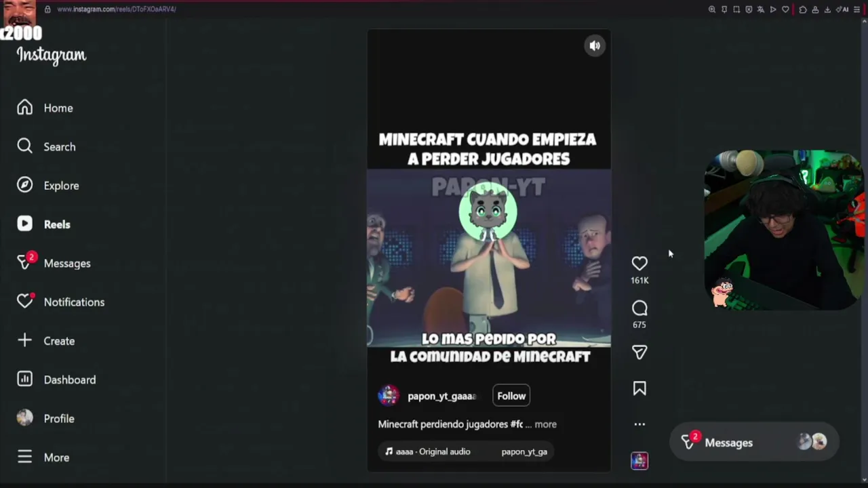Click the site lock icon in the address bar
Image resolution: width=868 pixels, height=488 pixels.
tap(47, 9)
